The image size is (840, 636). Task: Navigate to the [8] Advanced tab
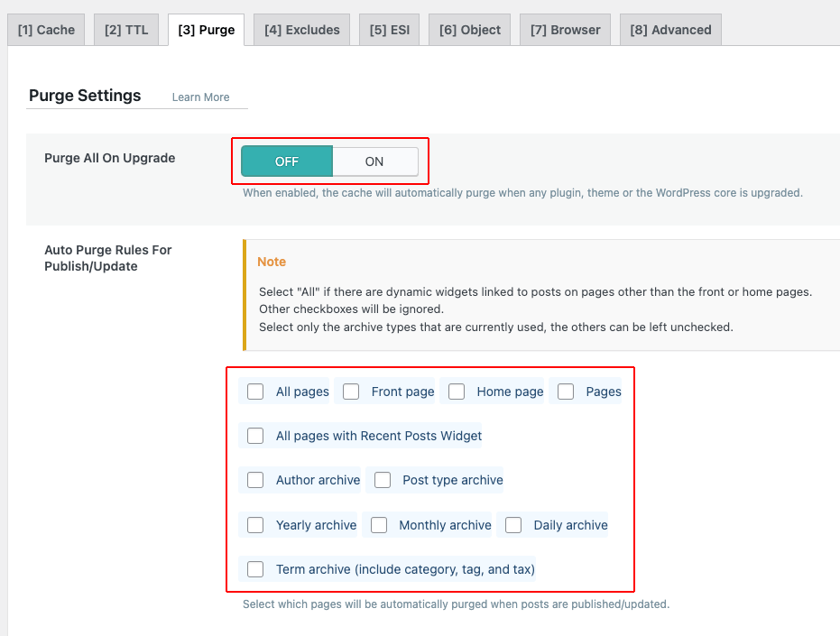(x=670, y=30)
